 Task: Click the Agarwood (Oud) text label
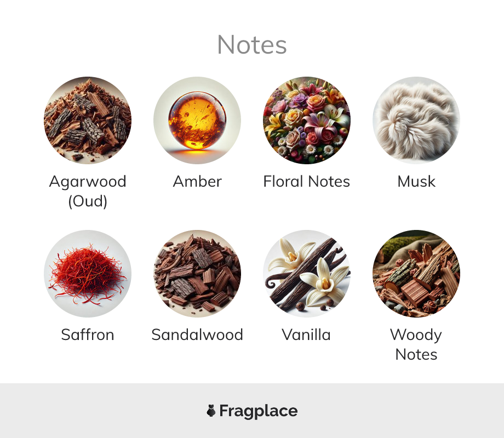click(88, 191)
